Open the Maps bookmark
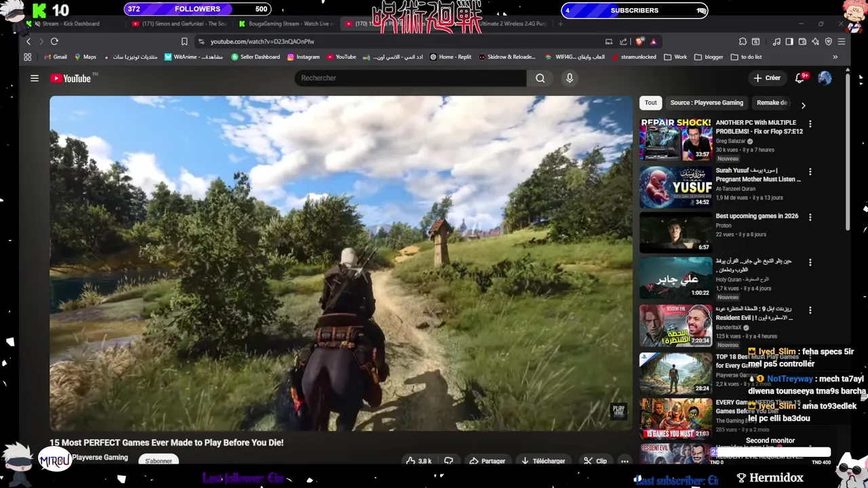 pos(85,57)
